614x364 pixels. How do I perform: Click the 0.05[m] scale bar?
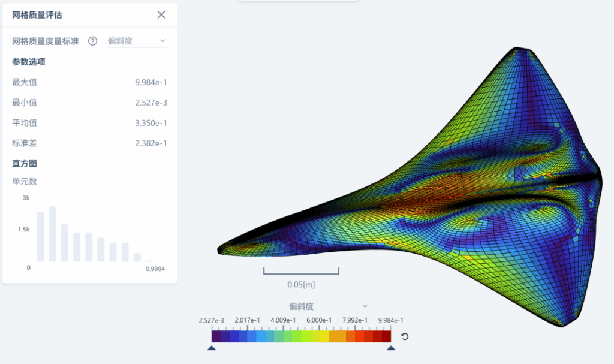(301, 272)
